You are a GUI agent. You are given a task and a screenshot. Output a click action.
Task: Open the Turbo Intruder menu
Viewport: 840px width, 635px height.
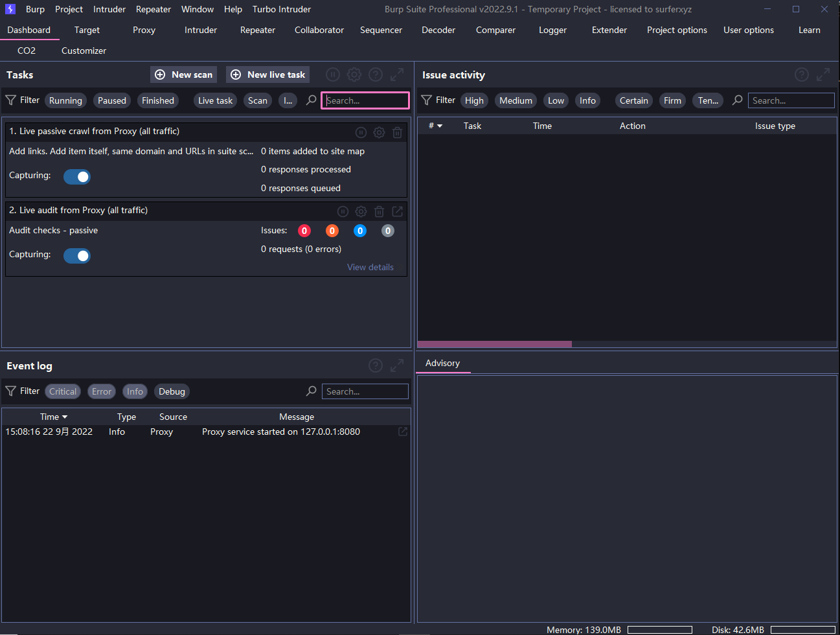282,9
